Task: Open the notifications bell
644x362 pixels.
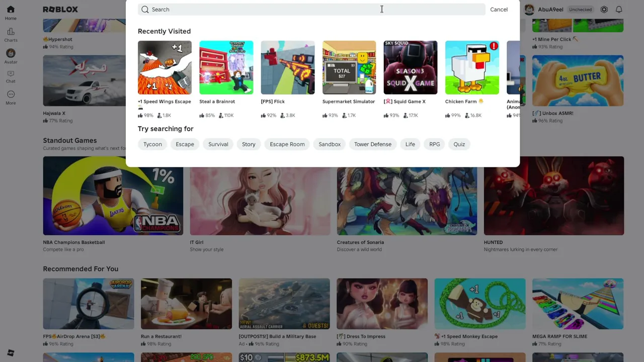Action: pos(619,10)
